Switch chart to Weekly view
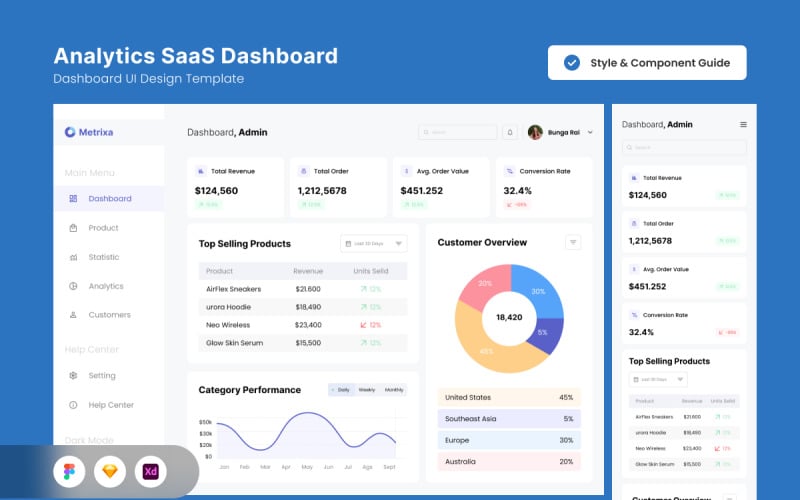 (x=367, y=390)
